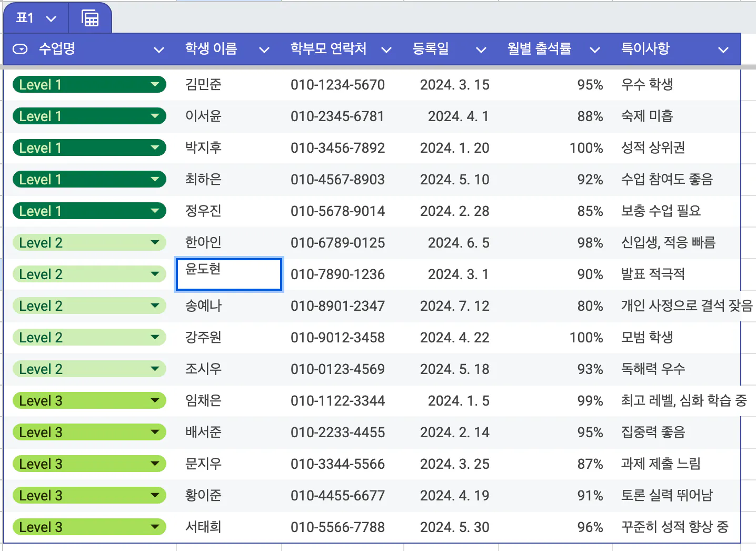The width and height of the screenshot is (756, 551).
Task: Select registration date 2024. 7. 12
Action: [455, 306]
